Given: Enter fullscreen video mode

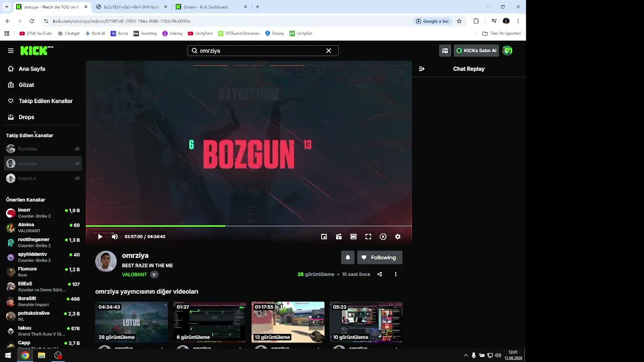Looking at the screenshot, I should 368,237.
